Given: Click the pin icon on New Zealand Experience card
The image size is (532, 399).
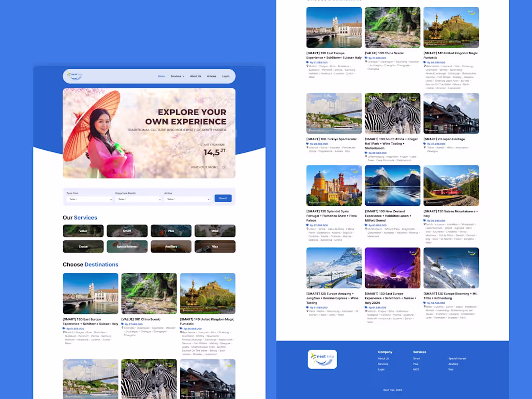Looking at the screenshot, I should pyautogui.click(x=366, y=229).
